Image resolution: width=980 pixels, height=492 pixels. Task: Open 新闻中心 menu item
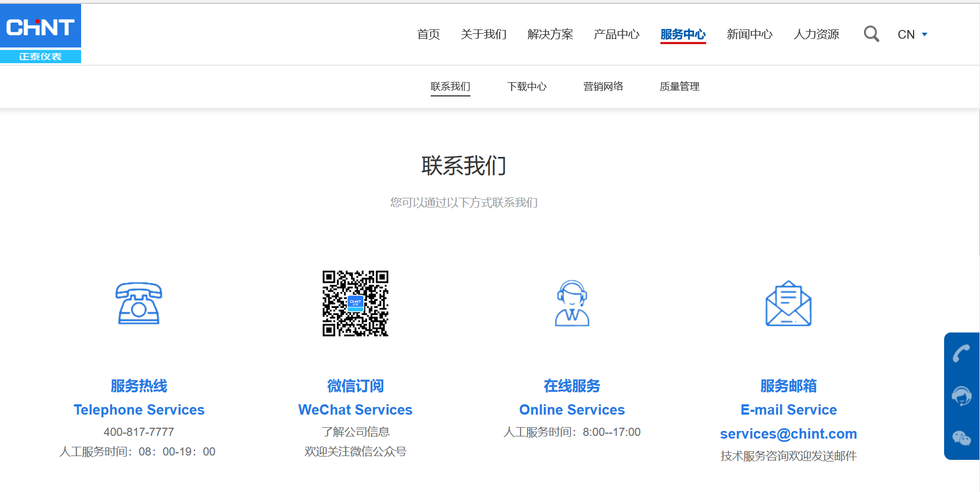[x=749, y=34]
